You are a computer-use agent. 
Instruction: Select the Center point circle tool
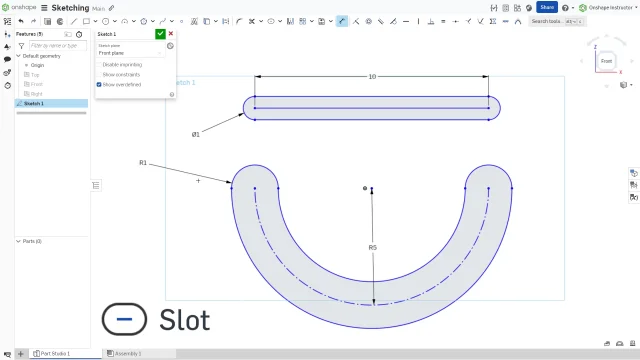click(105, 21)
